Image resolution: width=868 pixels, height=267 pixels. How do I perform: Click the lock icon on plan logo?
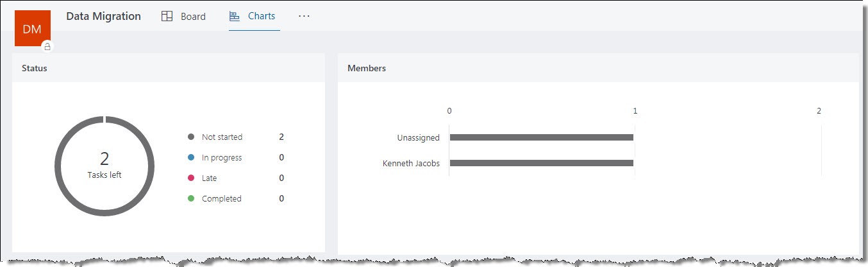pos(47,46)
